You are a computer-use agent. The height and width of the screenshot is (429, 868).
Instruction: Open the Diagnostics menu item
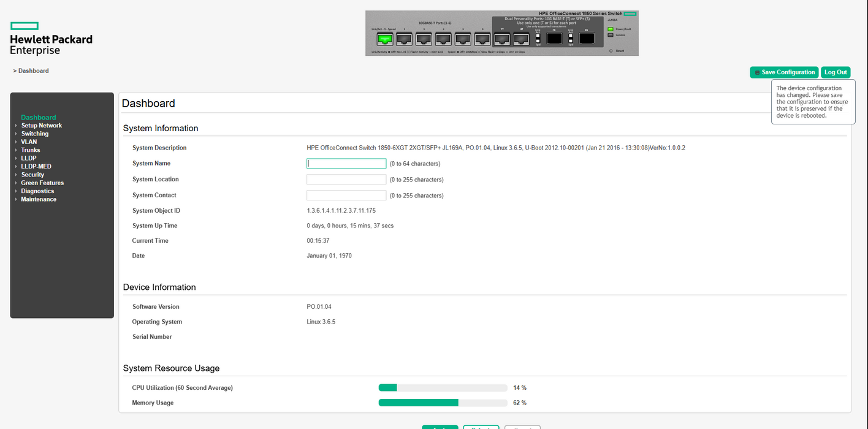37,191
